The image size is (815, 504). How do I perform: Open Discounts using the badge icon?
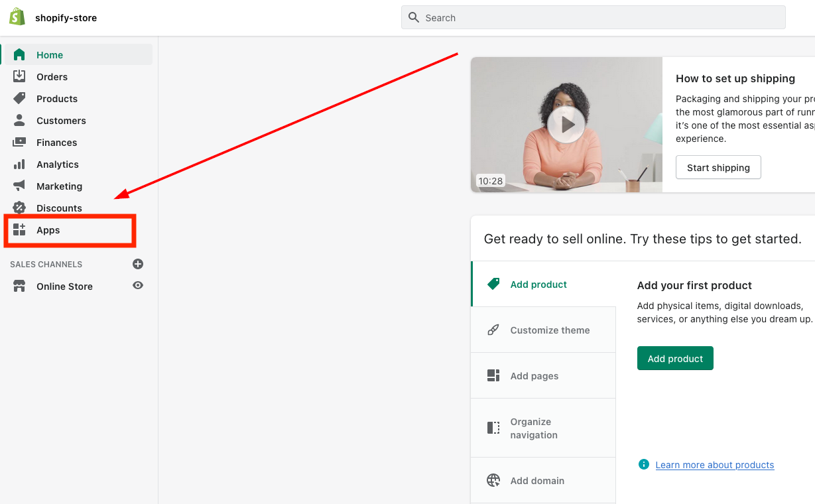click(x=19, y=208)
